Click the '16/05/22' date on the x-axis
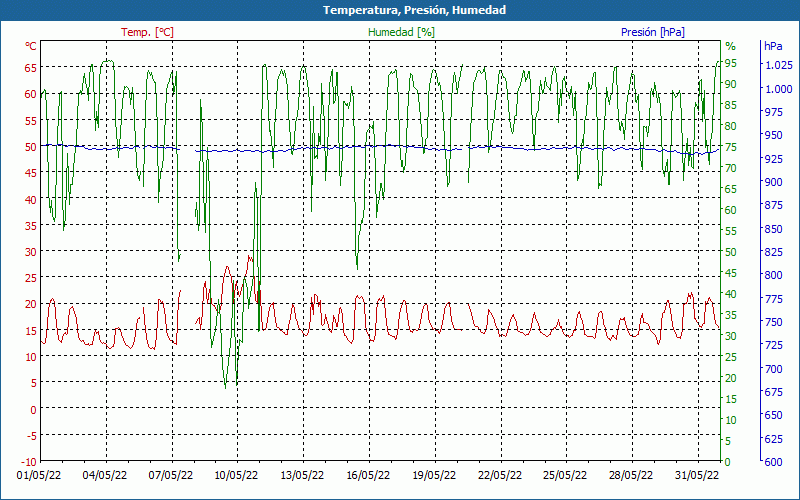800x500 pixels. (x=368, y=475)
